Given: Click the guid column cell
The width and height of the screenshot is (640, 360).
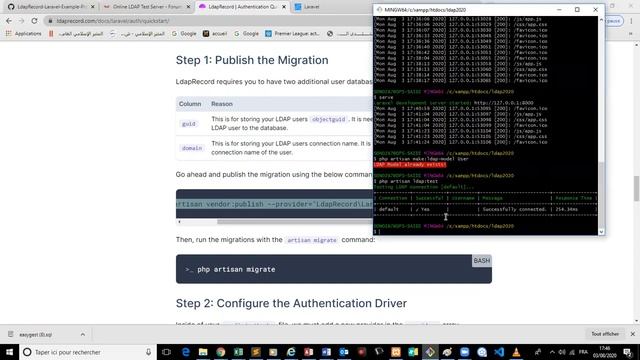Looking at the screenshot, I should click(189, 124).
